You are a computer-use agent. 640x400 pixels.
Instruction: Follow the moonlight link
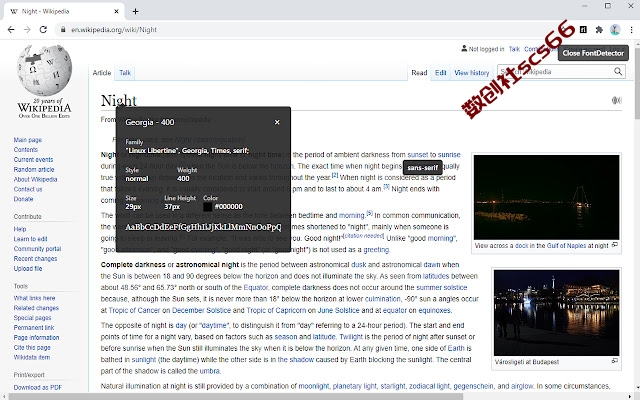pos(313,386)
